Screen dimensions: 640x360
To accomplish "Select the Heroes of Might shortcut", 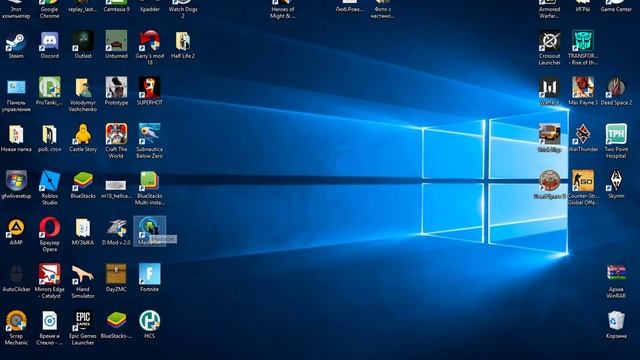I will pos(282,9).
